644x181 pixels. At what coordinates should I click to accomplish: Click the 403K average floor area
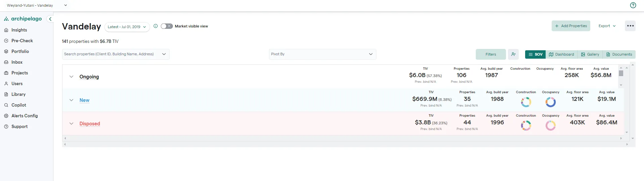[x=577, y=123]
